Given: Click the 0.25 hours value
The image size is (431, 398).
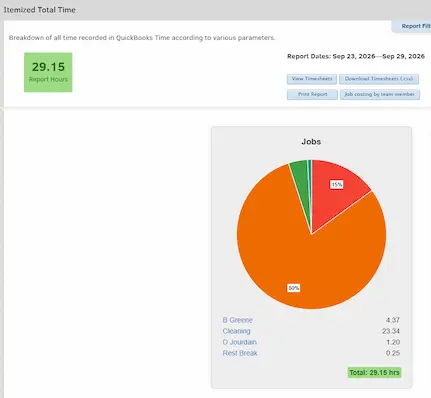Looking at the screenshot, I should (393, 353).
